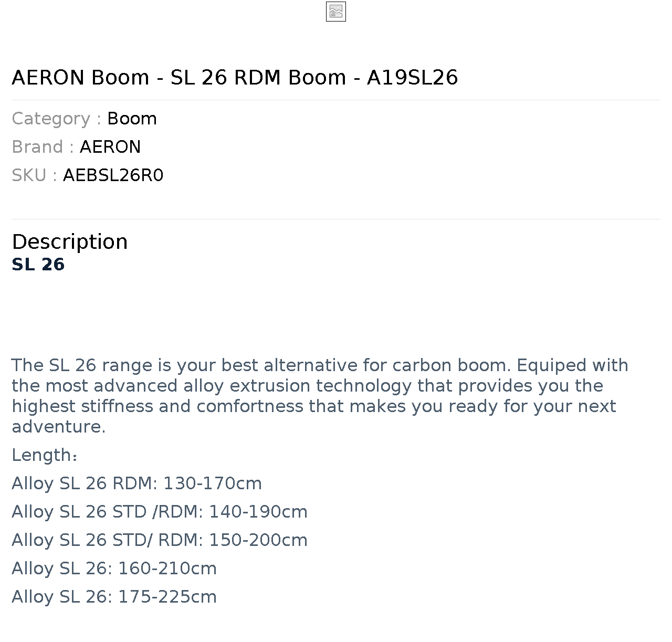Click the 150-200cm length line
This screenshot has height=642, width=672.
160,540
